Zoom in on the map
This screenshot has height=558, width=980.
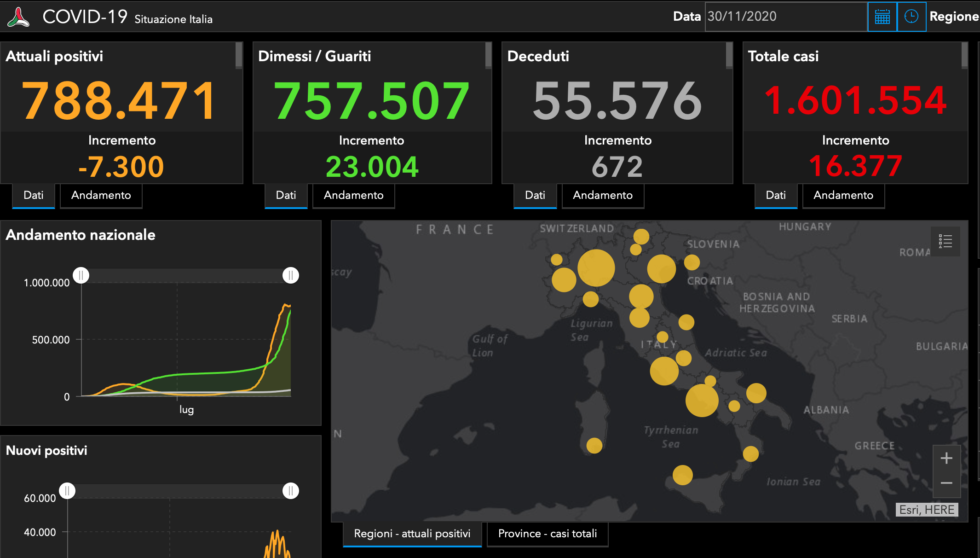pyautogui.click(x=946, y=458)
